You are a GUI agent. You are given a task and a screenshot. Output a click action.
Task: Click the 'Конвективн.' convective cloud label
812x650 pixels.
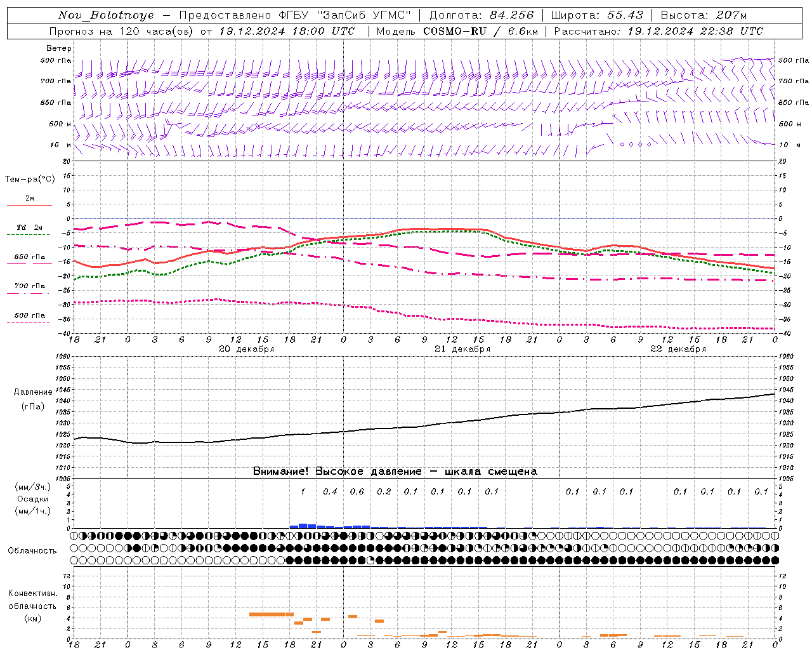tap(32, 594)
